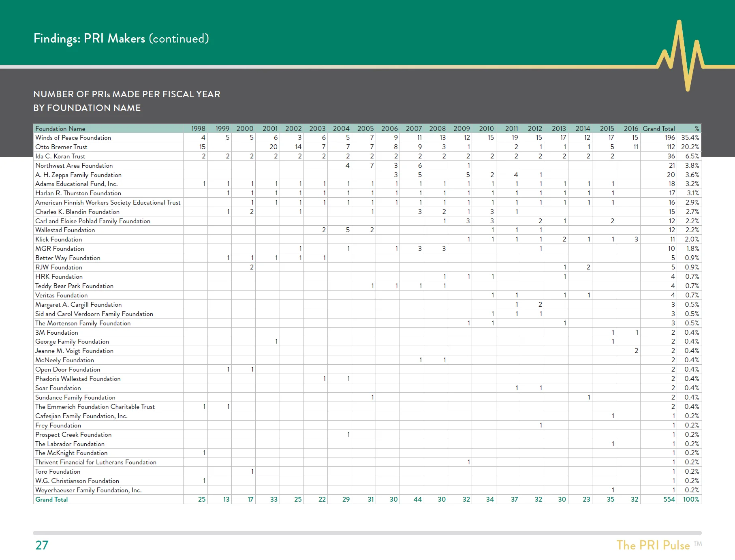The image size is (735, 560).
Task: Click the 'Veritas Foundation' row label
Action: [61, 295]
